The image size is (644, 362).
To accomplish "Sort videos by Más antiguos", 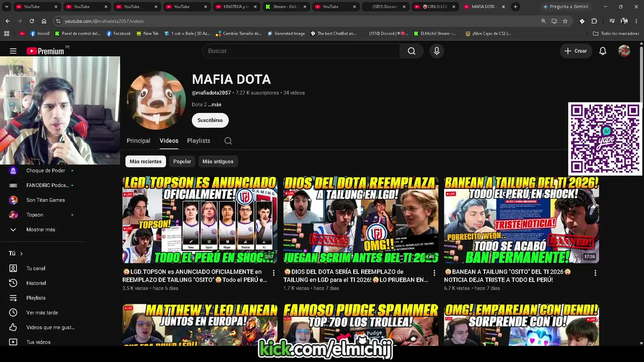I will pyautogui.click(x=218, y=161).
